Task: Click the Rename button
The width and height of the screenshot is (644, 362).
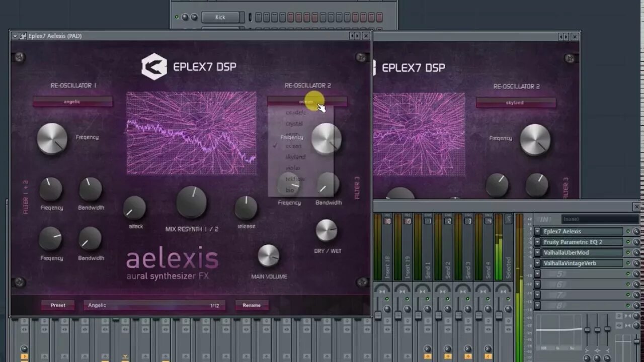Action: pos(252,305)
